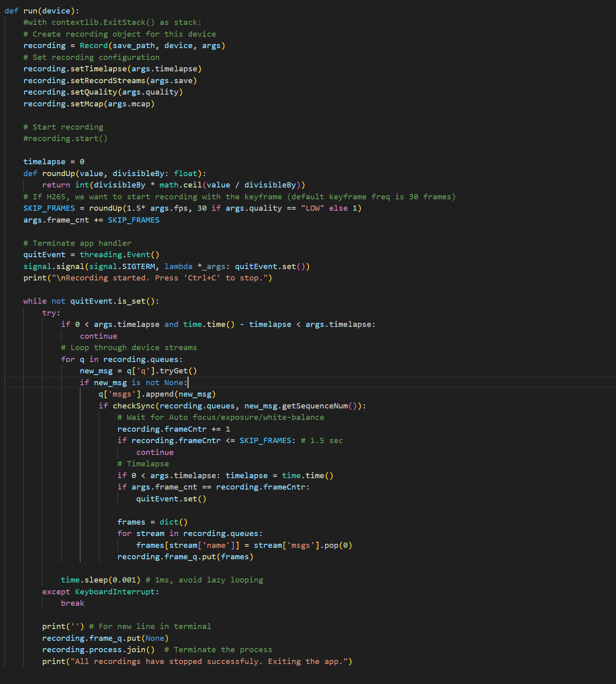
Task: Click on threading.Event() call
Action: (119, 255)
